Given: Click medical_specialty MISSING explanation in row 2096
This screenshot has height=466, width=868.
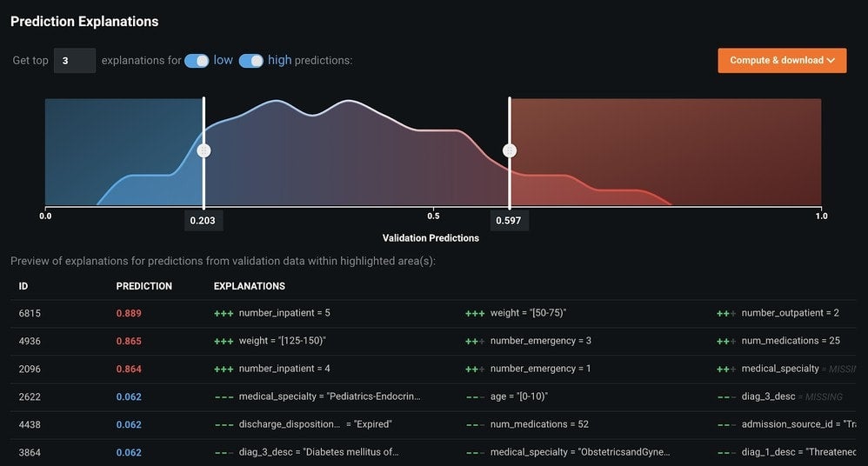Looking at the screenshot, I should tap(798, 368).
